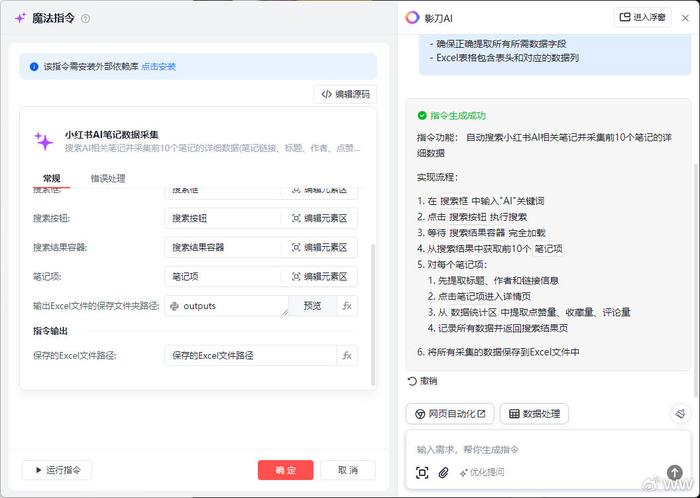The width and height of the screenshot is (700, 498).
Task: Close the 影刀AI panel
Action: pyautogui.click(x=685, y=18)
